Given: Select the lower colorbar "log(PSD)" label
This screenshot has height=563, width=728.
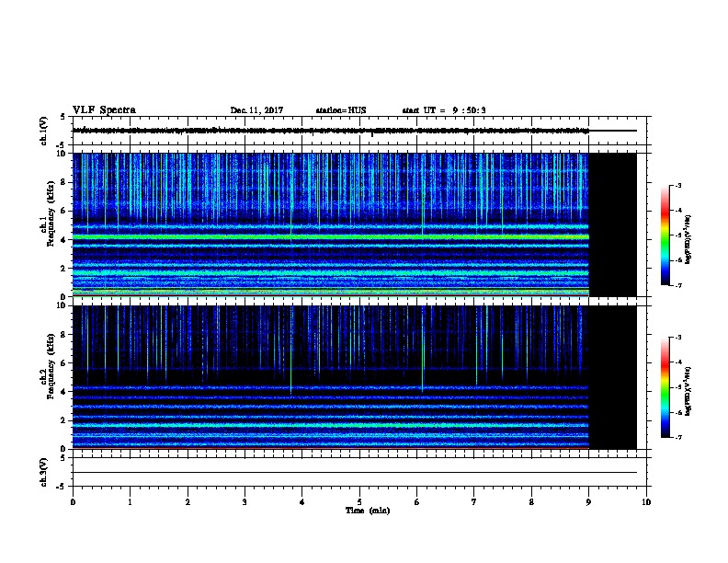Looking at the screenshot, I should [688, 391].
